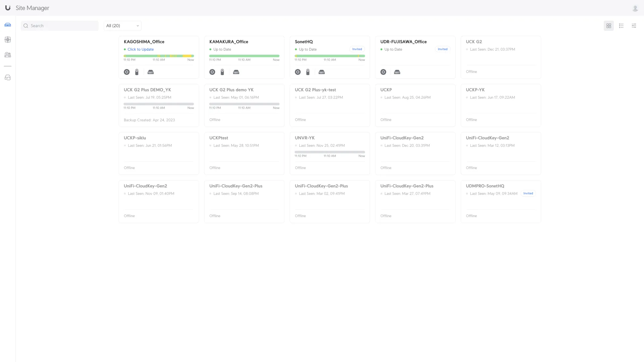The height and width of the screenshot is (362, 644).
Task: Select the UCK G2 Plus-yk-test card title
Action: [x=315, y=90]
